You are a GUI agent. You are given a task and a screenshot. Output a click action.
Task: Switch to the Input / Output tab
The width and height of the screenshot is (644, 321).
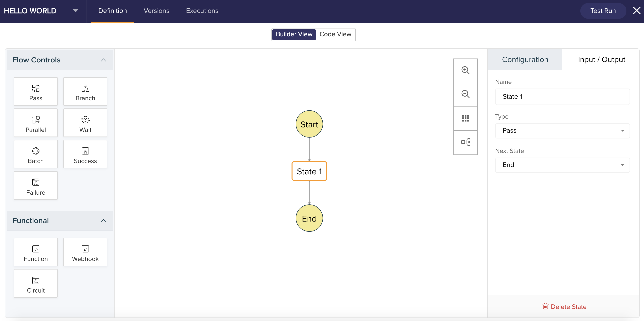[601, 60]
